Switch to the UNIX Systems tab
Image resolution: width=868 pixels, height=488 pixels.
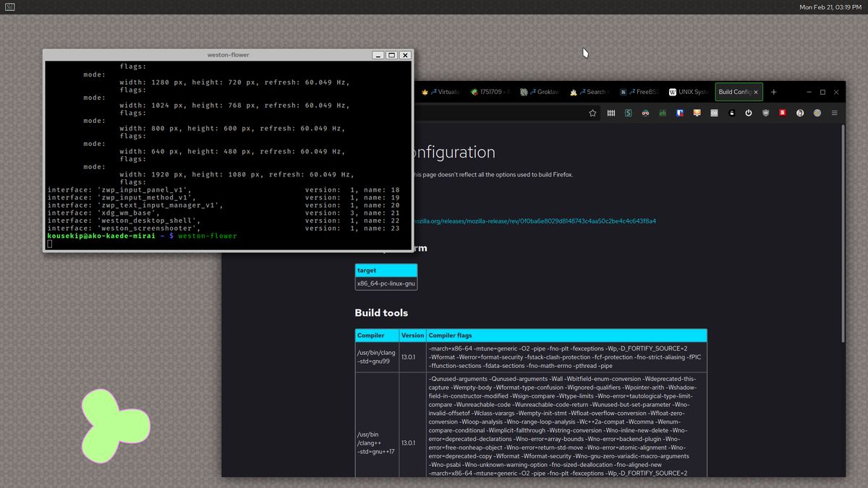click(687, 92)
